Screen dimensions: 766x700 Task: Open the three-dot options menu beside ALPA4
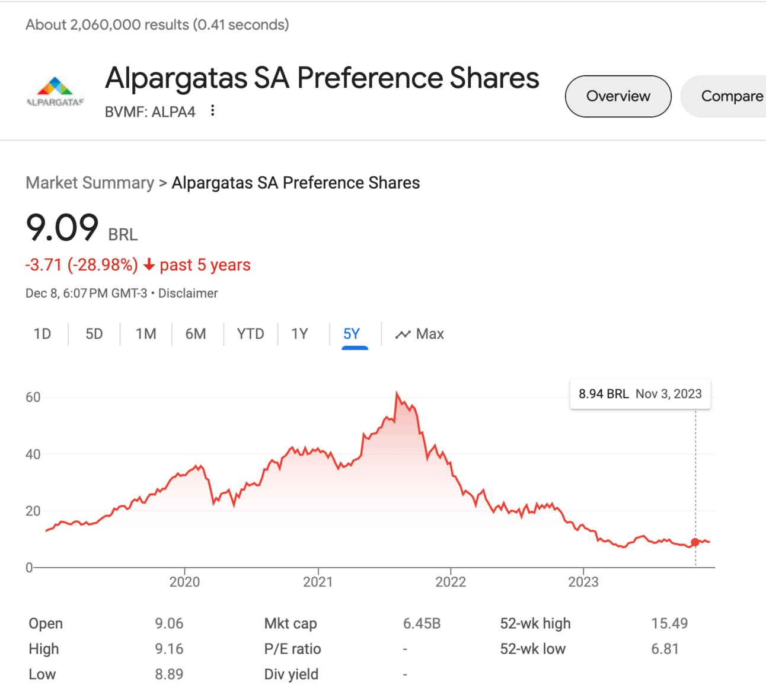(x=213, y=110)
